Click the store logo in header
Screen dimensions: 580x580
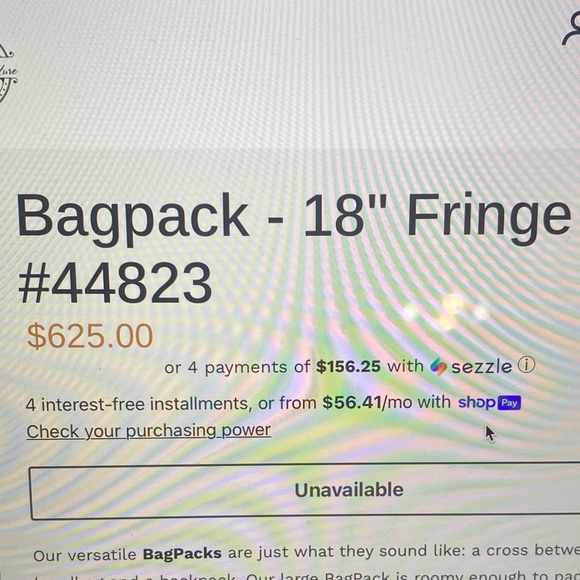(x=7, y=73)
